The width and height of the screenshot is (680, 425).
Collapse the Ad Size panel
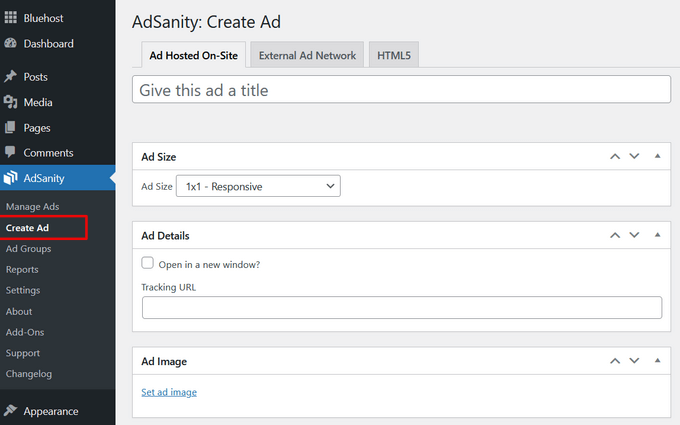pos(657,157)
